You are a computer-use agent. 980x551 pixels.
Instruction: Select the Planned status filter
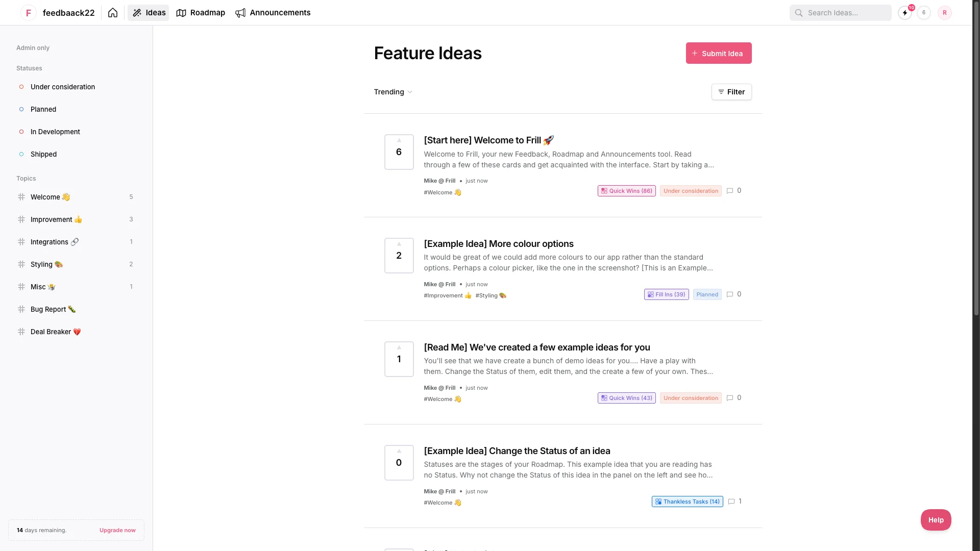(43, 109)
